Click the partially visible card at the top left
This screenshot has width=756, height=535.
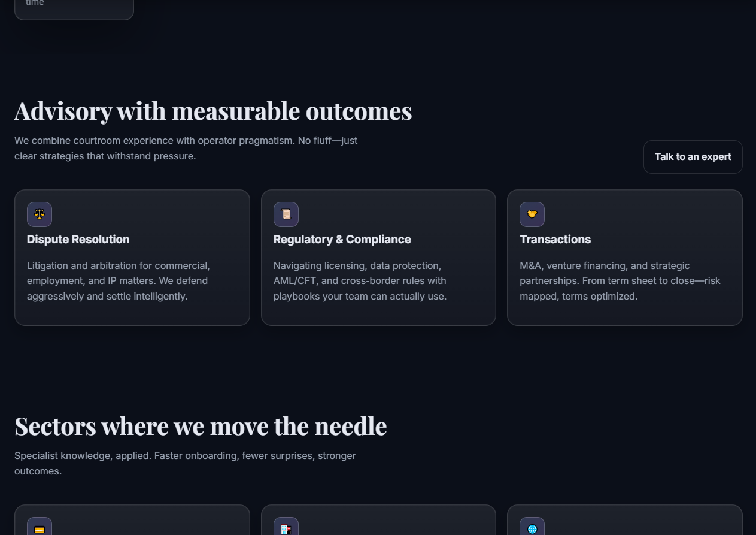pyautogui.click(x=74, y=8)
